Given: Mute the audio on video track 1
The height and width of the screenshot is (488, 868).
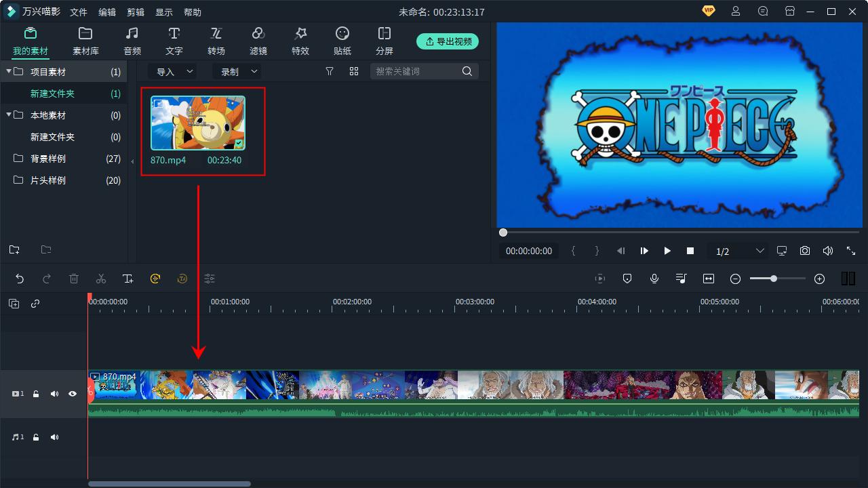Looking at the screenshot, I should tap(54, 393).
